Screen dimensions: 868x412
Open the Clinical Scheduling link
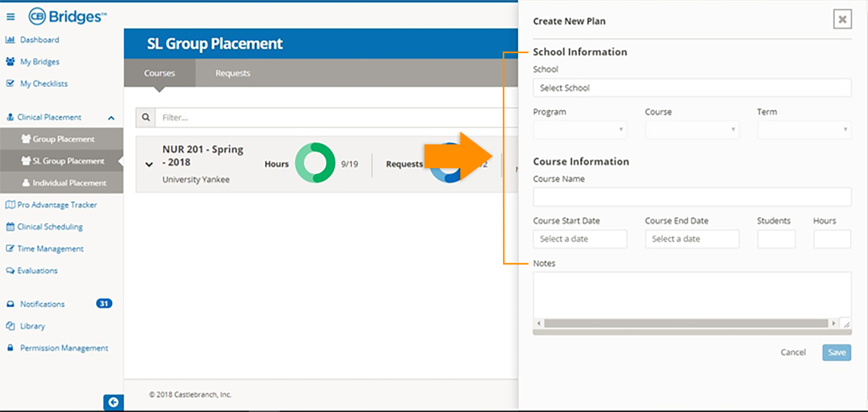50,227
